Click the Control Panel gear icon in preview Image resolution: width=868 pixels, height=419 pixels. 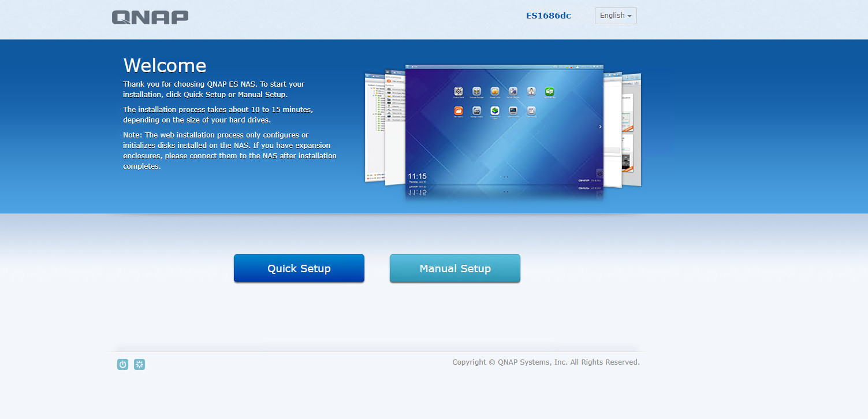[459, 91]
